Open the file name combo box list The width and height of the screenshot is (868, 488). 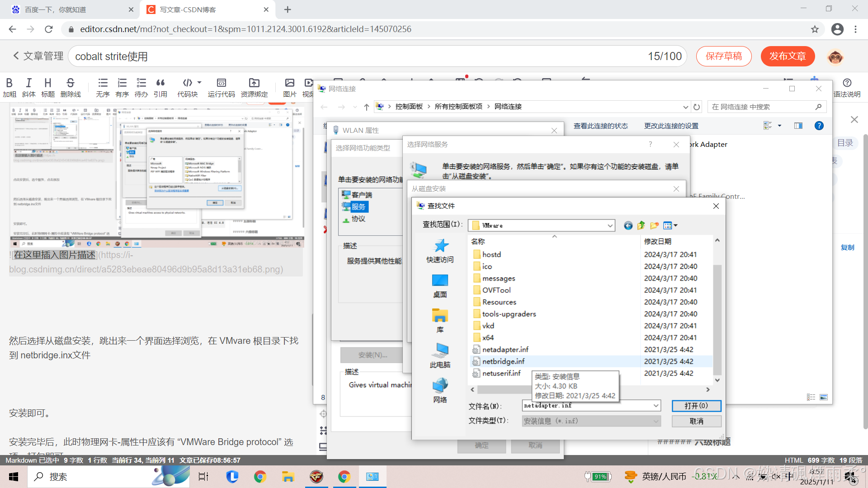click(x=656, y=406)
